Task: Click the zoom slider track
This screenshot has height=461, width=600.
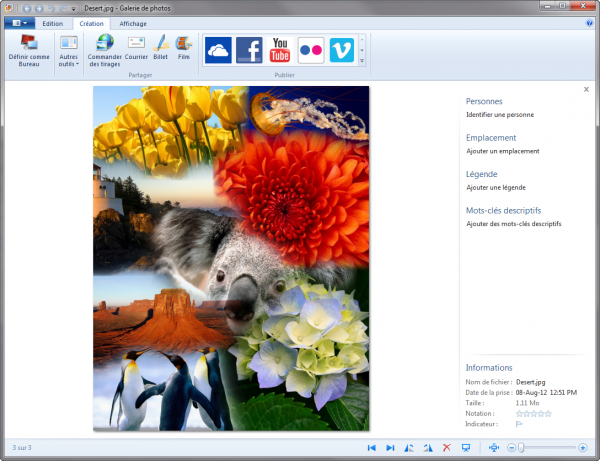Action: pos(550,447)
